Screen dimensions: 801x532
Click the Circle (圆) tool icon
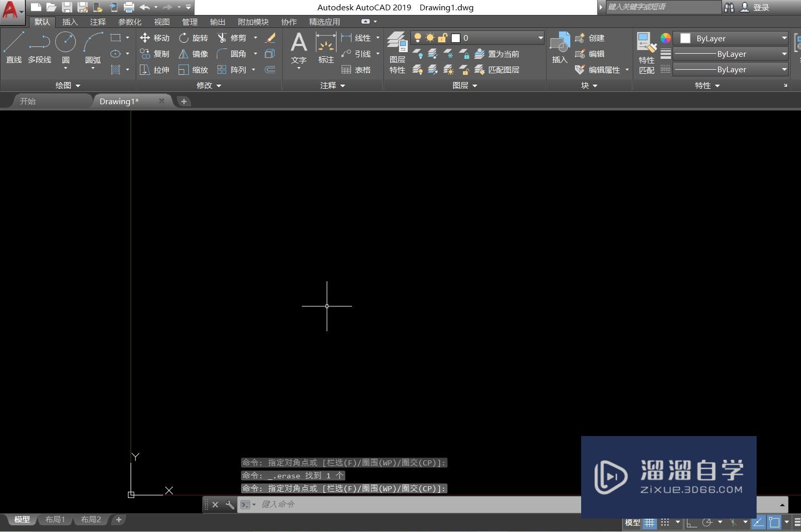(x=66, y=42)
